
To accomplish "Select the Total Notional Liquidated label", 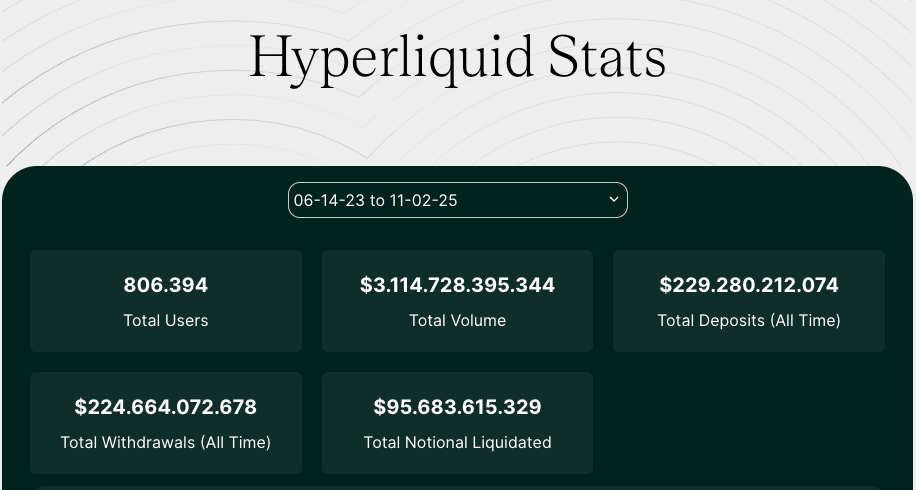I will (x=457, y=442).
